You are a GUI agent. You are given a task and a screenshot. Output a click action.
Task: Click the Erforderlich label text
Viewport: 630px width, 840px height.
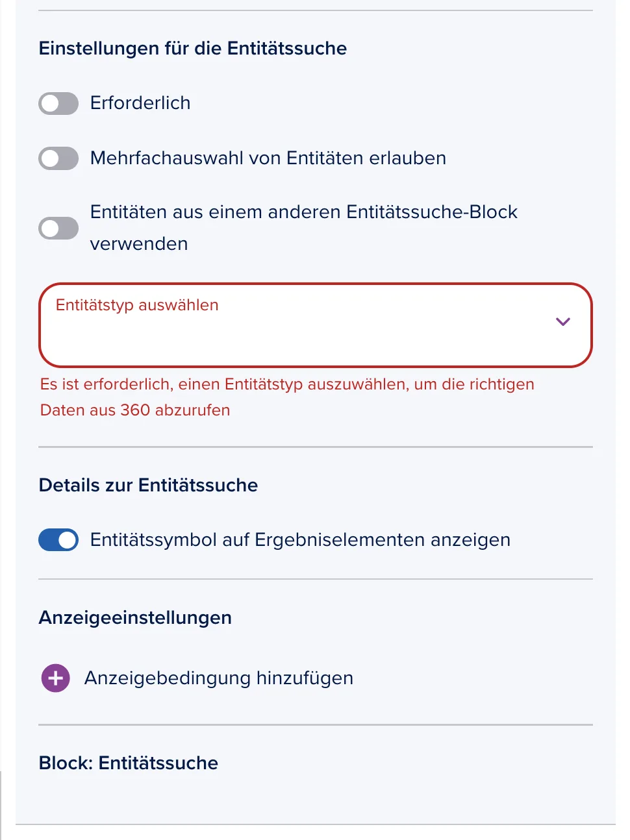pyautogui.click(x=140, y=103)
